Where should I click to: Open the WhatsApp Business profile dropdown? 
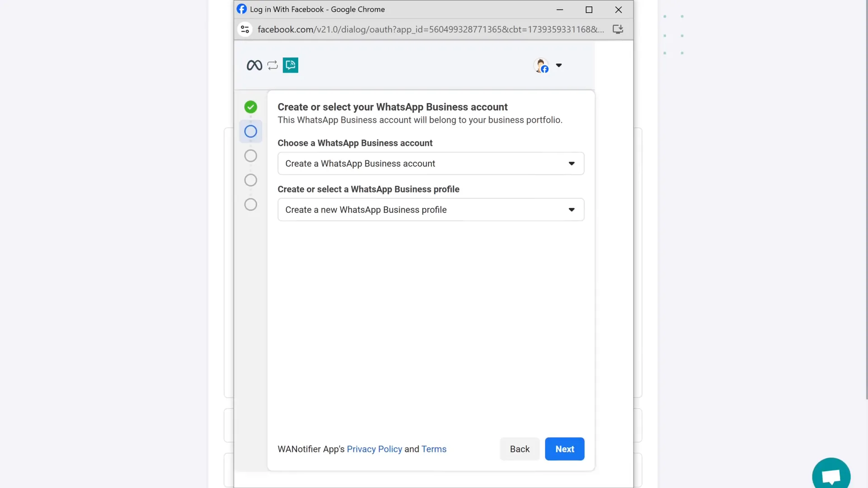coord(431,210)
